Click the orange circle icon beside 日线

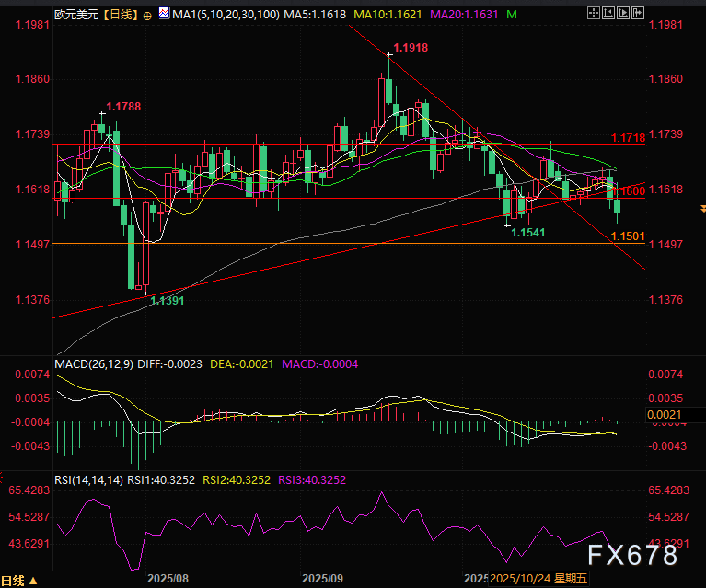pyautogui.click(x=149, y=16)
